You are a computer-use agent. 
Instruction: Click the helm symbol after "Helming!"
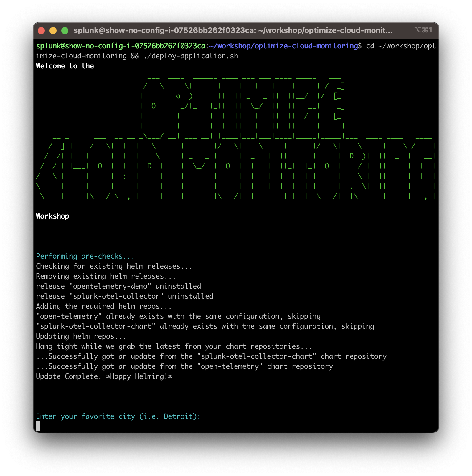[x=170, y=377]
